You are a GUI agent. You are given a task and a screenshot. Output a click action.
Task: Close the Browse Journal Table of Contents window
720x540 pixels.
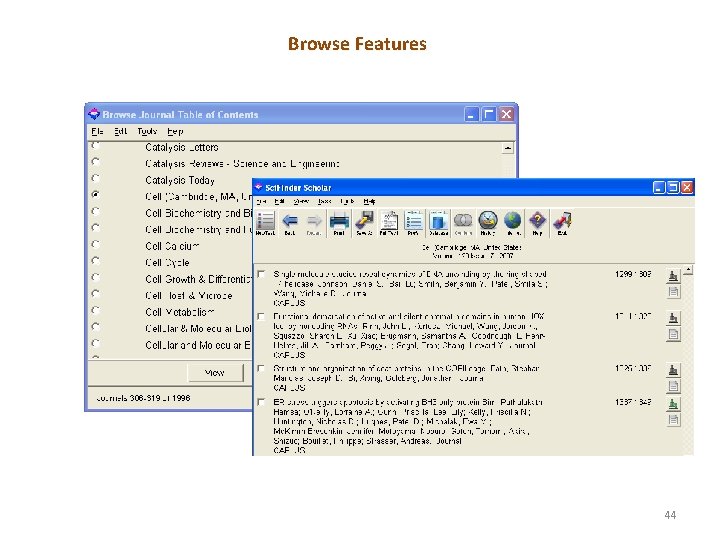[506, 114]
